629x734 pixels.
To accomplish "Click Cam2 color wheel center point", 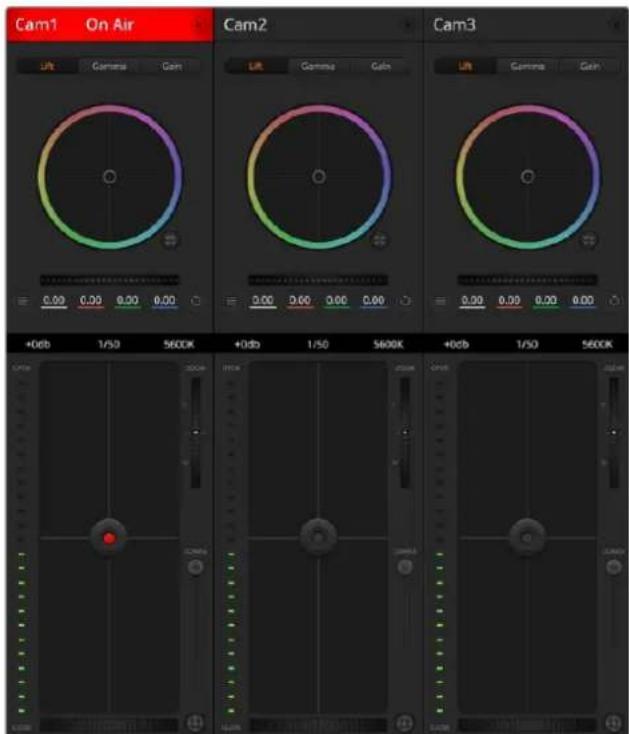I will 319,176.
